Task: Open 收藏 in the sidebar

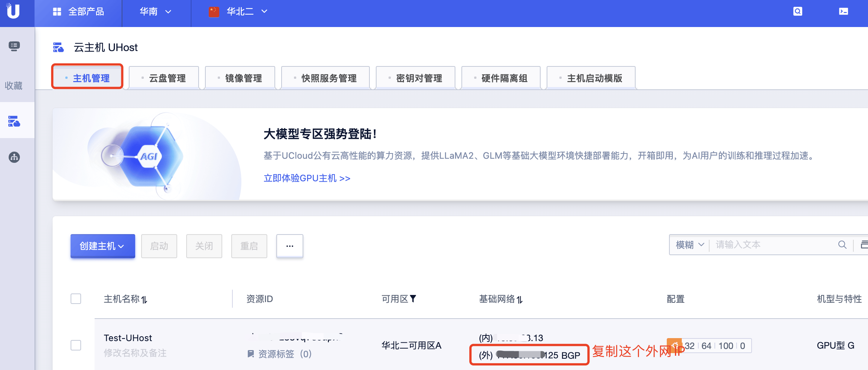Action: (x=14, y=86)
